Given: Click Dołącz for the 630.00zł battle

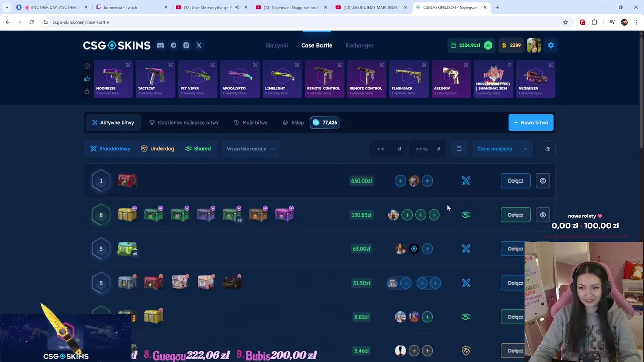Looking at the screenshot, I should pyautogui.click(x=515, y=181).
